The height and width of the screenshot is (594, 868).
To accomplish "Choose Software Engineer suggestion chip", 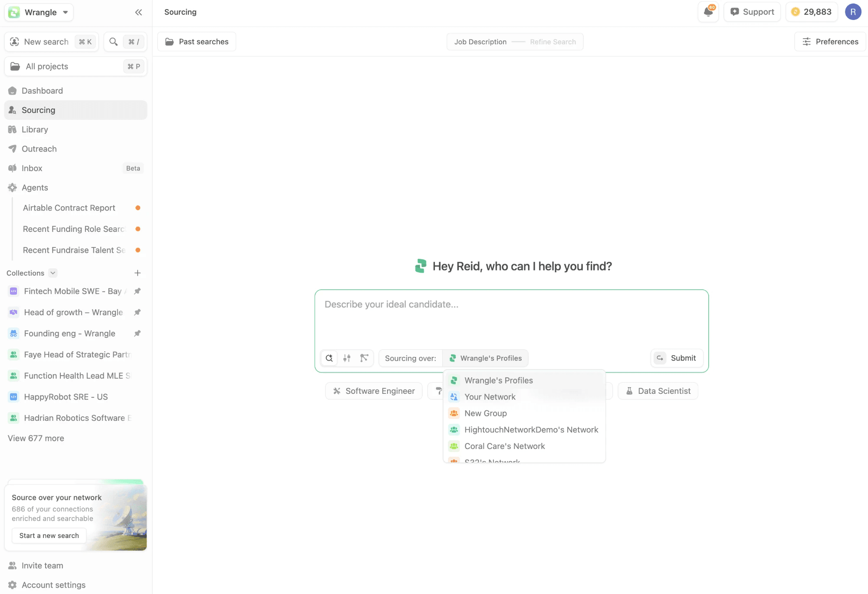I will click(x=374, y=391).
